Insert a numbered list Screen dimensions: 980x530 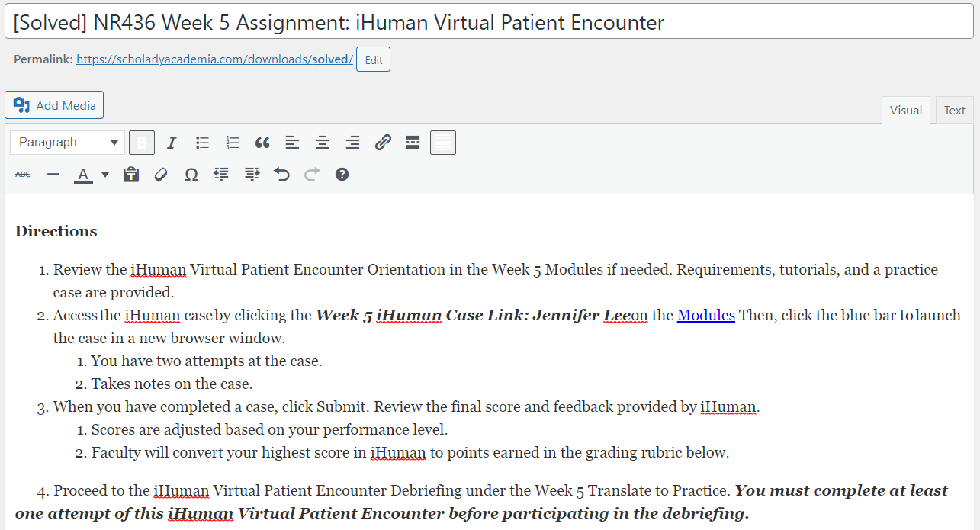pyautogui.click(x=233, y=143)
